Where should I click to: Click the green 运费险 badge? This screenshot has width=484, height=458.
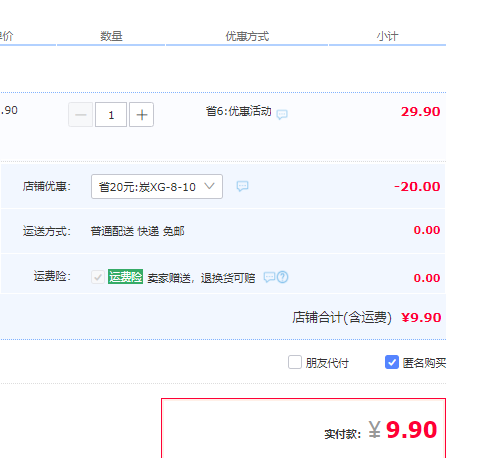point(125,277)
